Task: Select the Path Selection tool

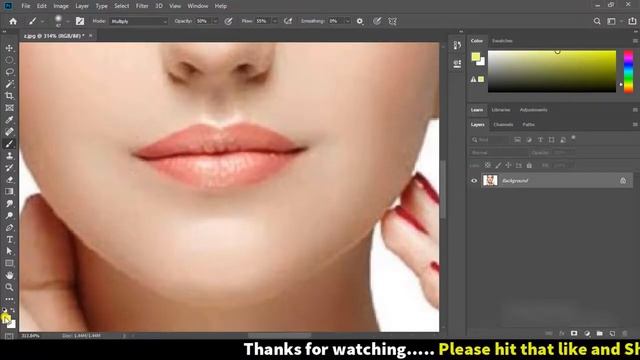Action: click(9, 251)
